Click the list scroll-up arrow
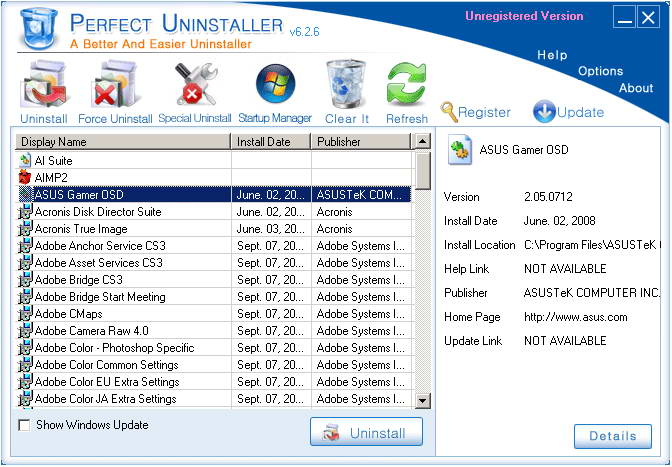The height and width of the screenshot is (467, 672). point(423,141)
